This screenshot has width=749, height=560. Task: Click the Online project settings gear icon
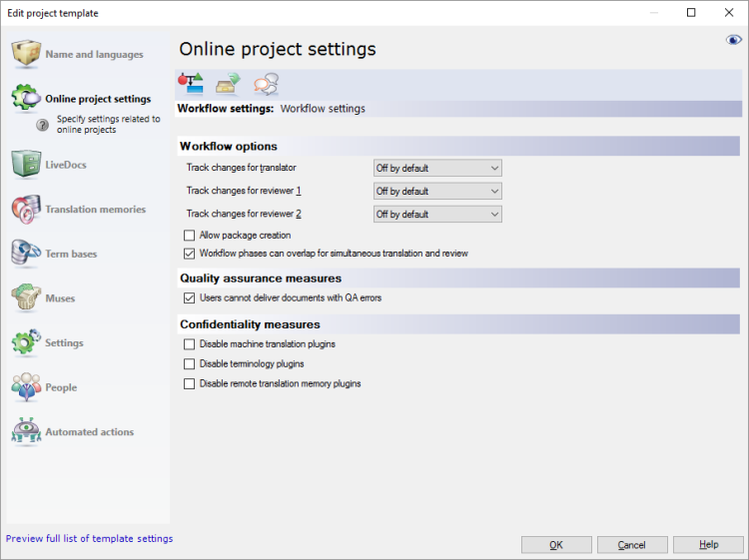pos(26,98)
